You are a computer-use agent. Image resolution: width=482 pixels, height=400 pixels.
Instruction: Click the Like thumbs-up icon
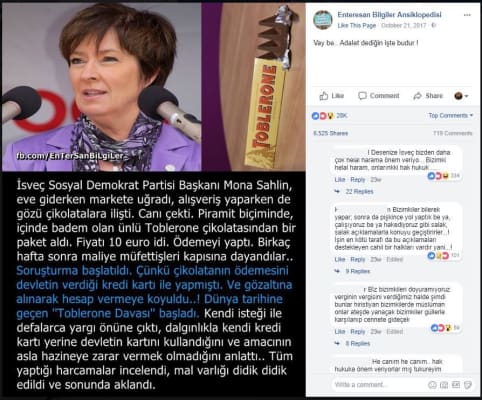[x=323, y=96]
